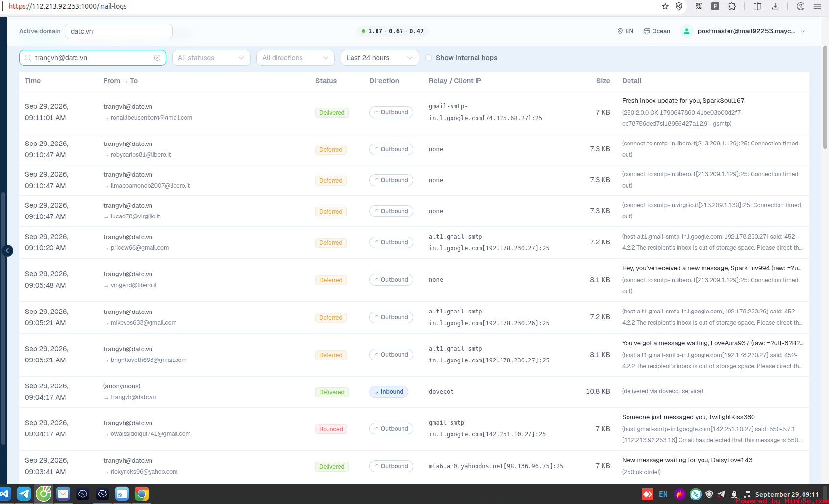Select recipient owaissiddiqui741@gmail.com
Screen dimensions: 829x504
point(151,434)
